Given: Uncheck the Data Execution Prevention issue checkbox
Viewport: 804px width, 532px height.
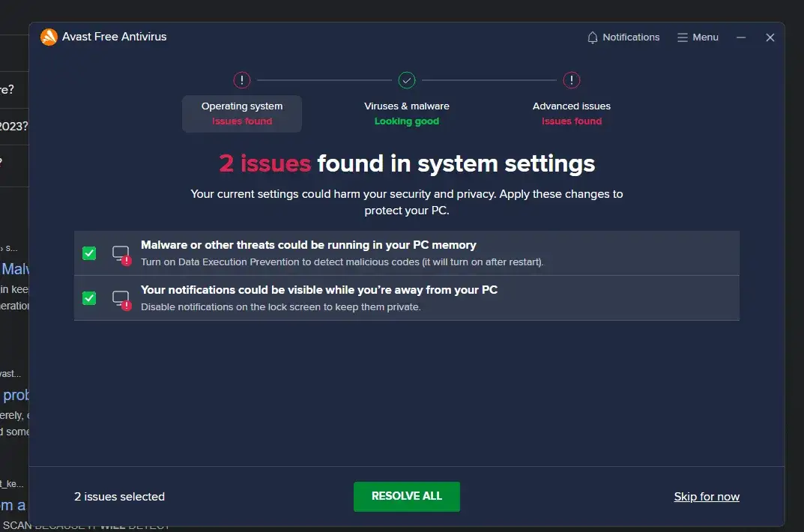Looking at the screenshot, I should (89, 253).
